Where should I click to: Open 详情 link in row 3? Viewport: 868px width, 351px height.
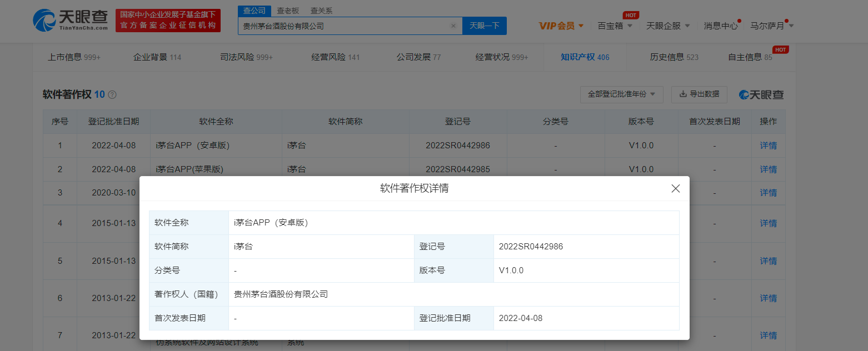point(769,192)
